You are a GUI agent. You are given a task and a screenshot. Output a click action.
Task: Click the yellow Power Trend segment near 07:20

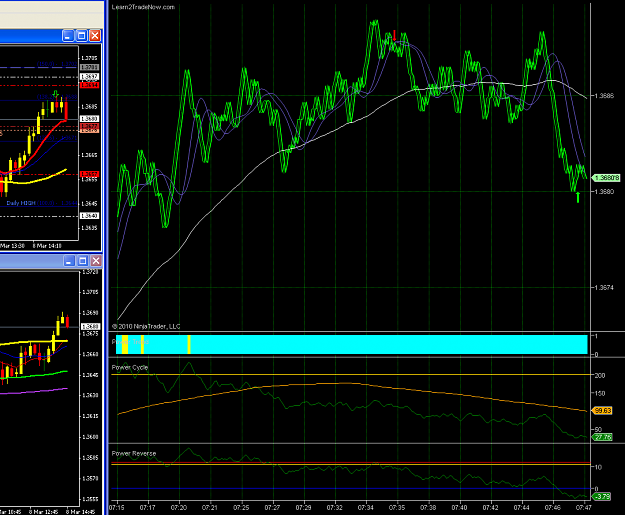click(189, 344)
